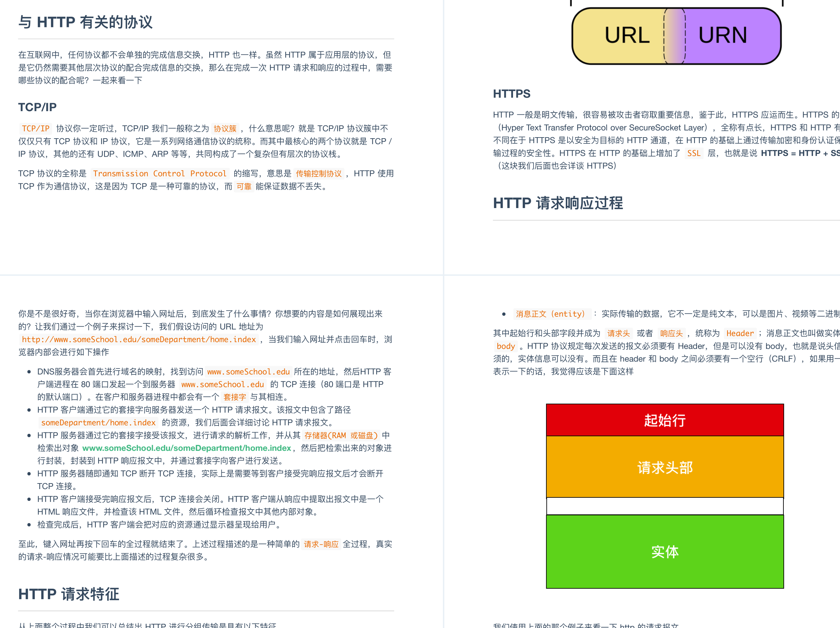The width and height of the screenshot is (840, 628).
Task: Click the highlighted Header code term
Action: [740, 333]
